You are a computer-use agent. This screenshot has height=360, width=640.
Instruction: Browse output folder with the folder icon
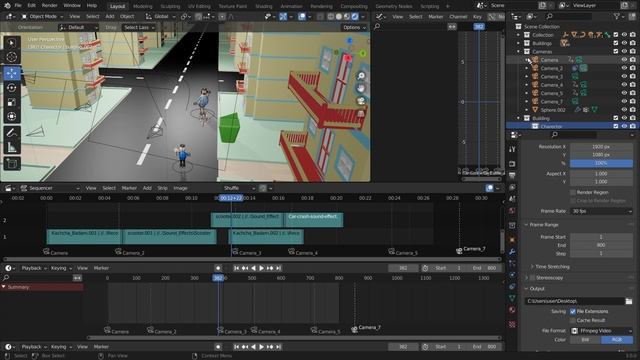pos(629,301)
